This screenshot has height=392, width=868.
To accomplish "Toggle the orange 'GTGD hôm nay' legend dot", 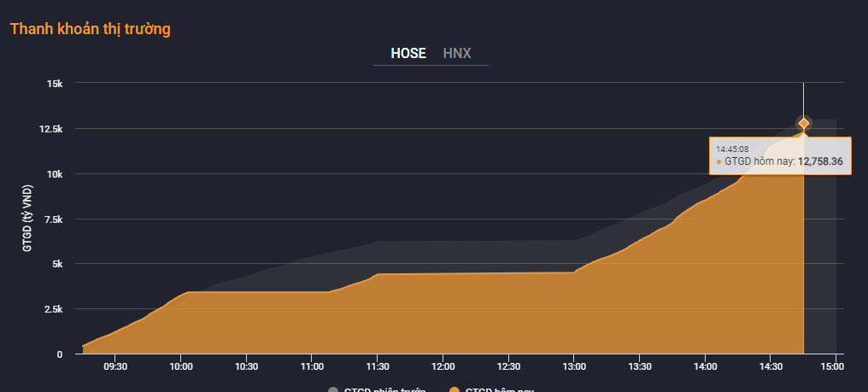I will 454,389.
